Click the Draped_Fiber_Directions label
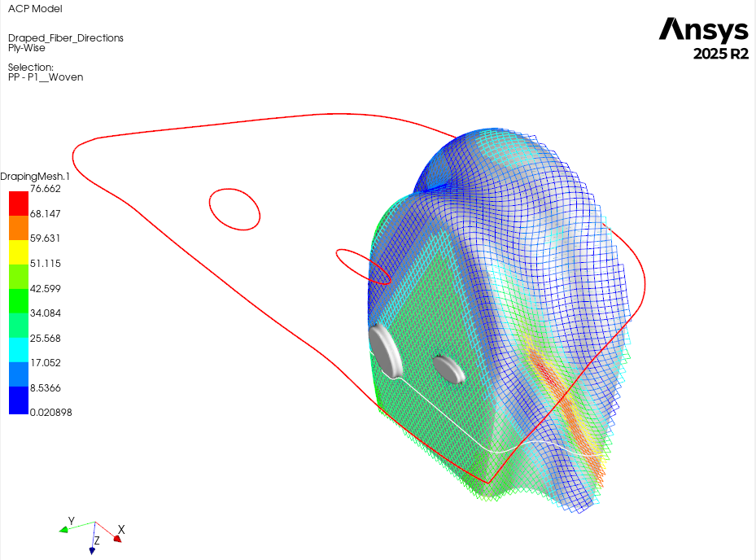This screenshot has width=756, height=560. pyautogui.click(x=65, y=37)
